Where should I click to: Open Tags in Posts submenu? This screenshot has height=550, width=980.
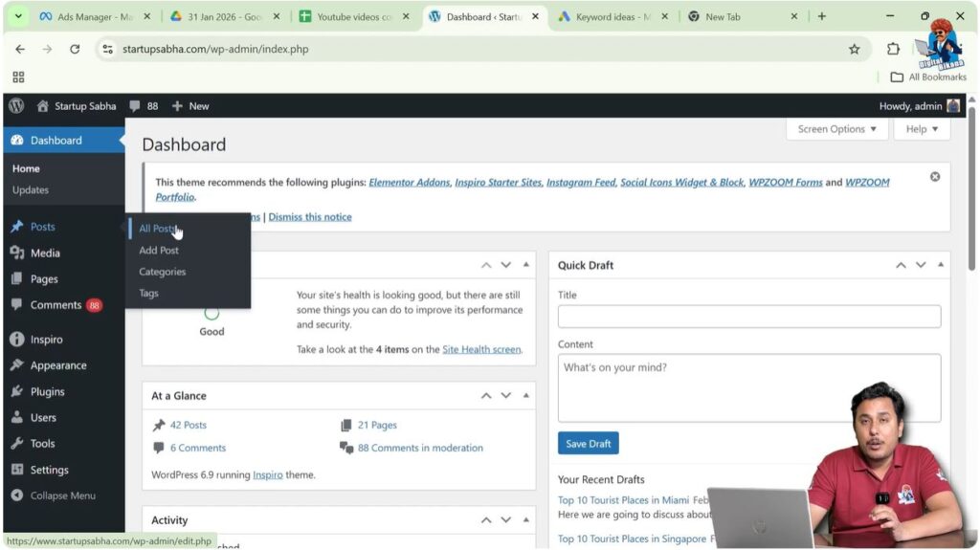[148, 293]
